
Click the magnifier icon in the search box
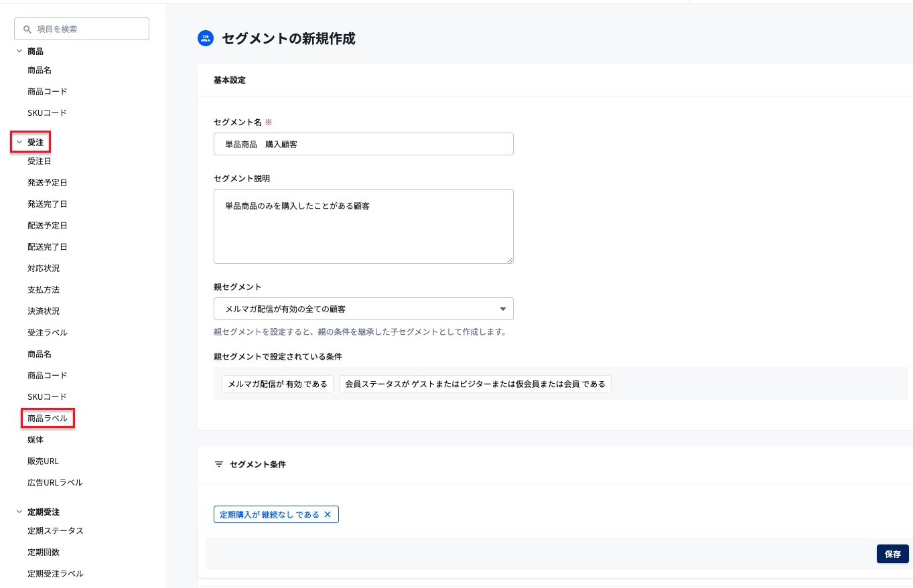pyautogui.click(x=27, y=29)
